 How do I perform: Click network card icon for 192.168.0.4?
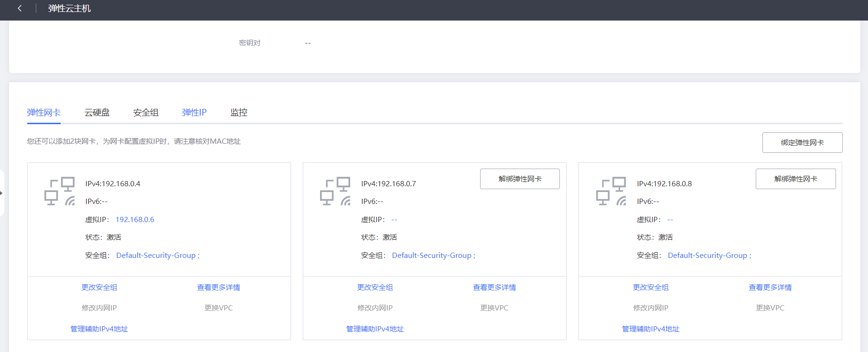pyautogui.click(x=60, y=191)
